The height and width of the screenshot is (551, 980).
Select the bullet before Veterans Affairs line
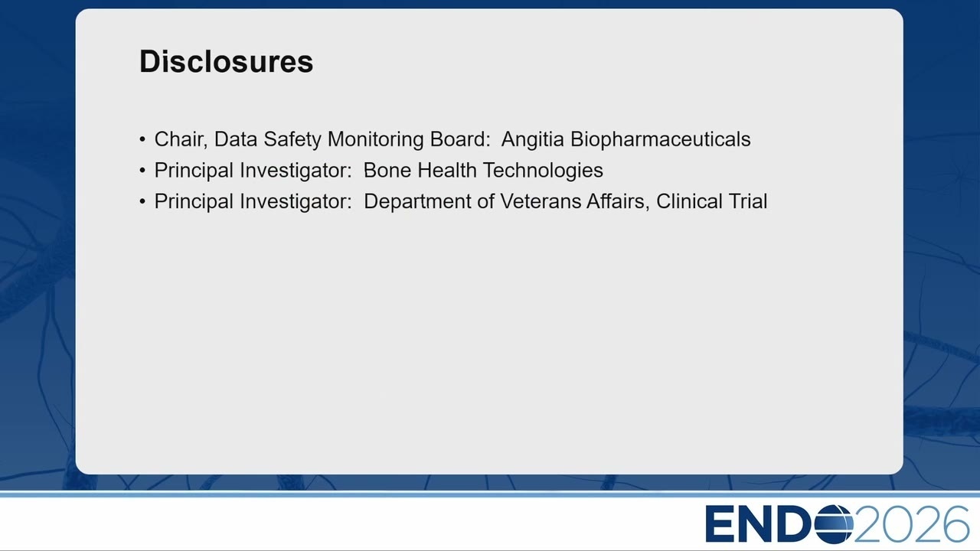142,202
